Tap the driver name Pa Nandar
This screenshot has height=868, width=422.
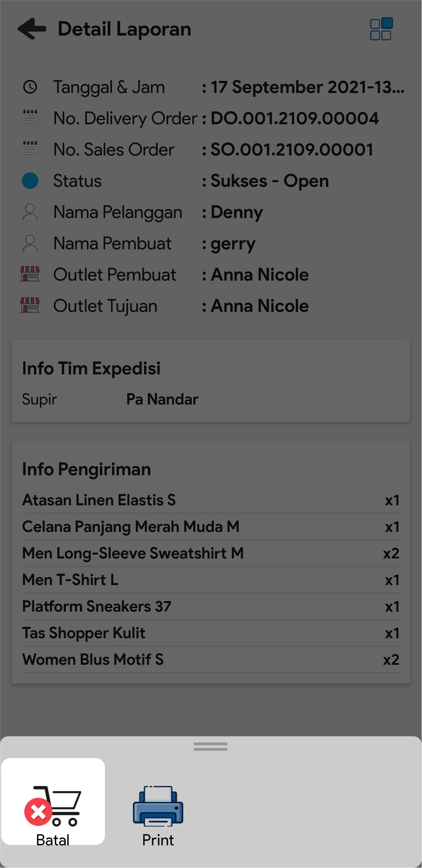[x=162, y=399]
